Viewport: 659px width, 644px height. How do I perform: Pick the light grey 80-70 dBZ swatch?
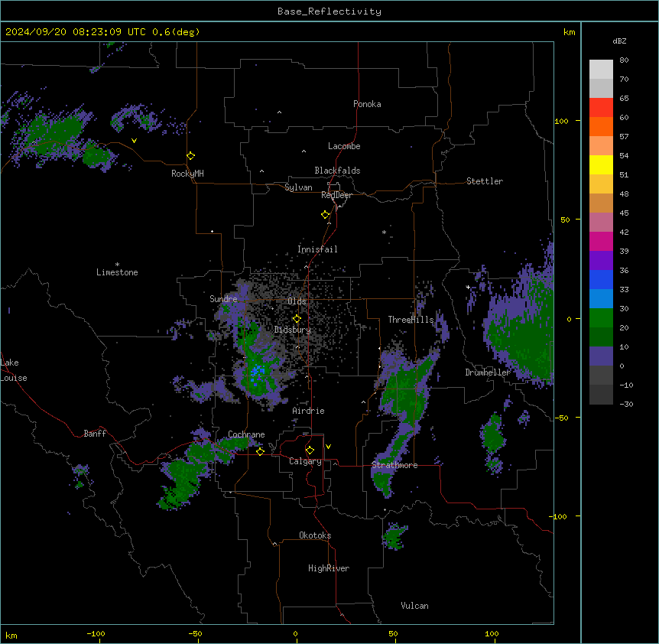[601, 70]
